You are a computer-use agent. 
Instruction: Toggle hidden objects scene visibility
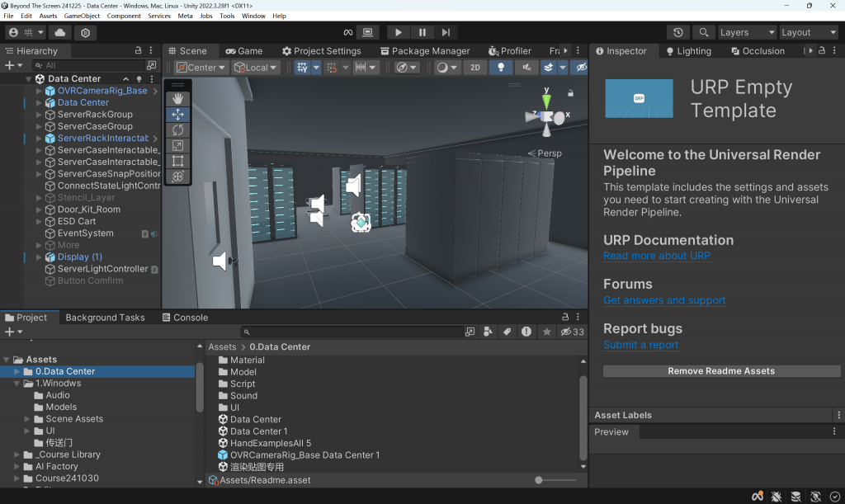point(581,68)
